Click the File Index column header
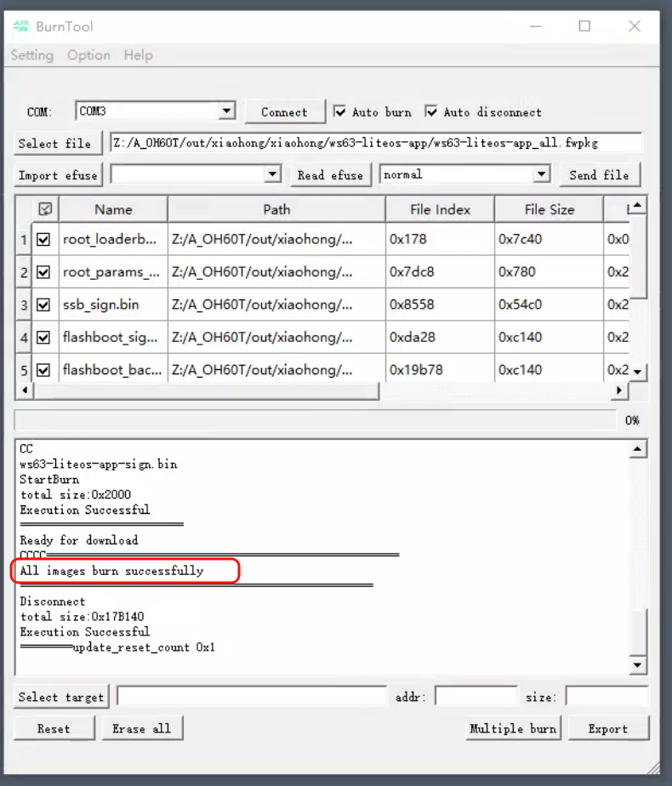Viewport: 672px width, 786px height. (440, 209)
